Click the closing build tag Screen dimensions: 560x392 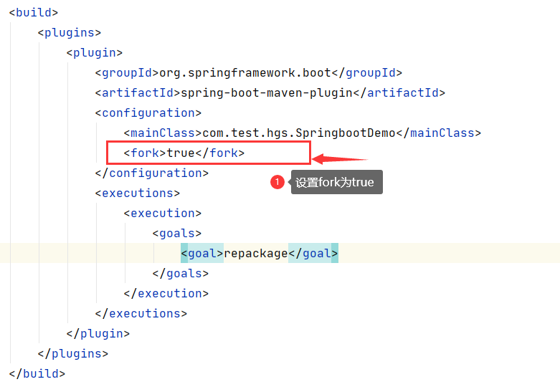[37, 373]
